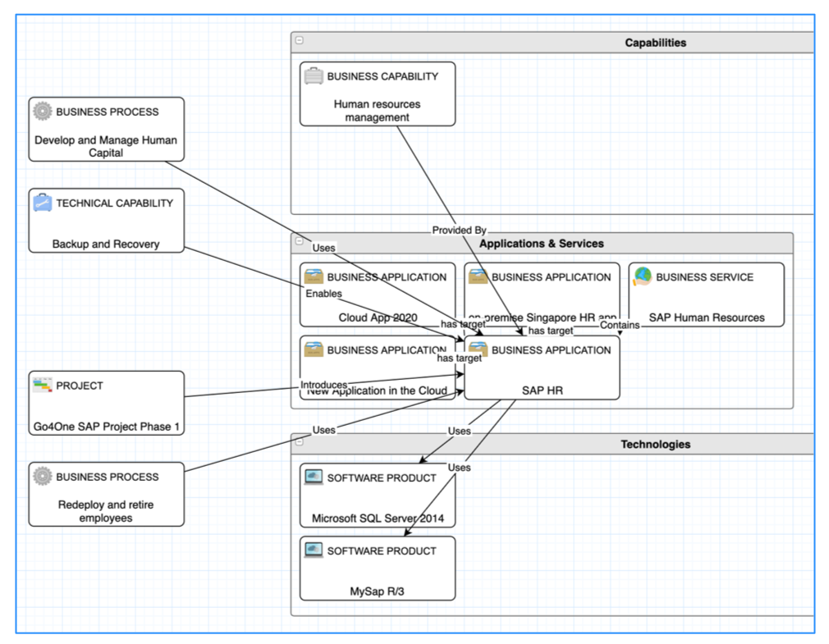Viewport: 829px width, 644px height.
Task: Click the gear icon of Redeploy and retire employees
Action: tap(43, 476)
